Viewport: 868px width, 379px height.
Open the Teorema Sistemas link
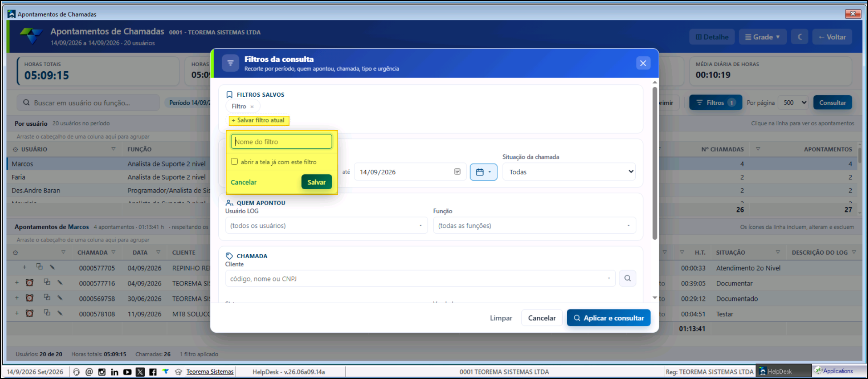210,372
